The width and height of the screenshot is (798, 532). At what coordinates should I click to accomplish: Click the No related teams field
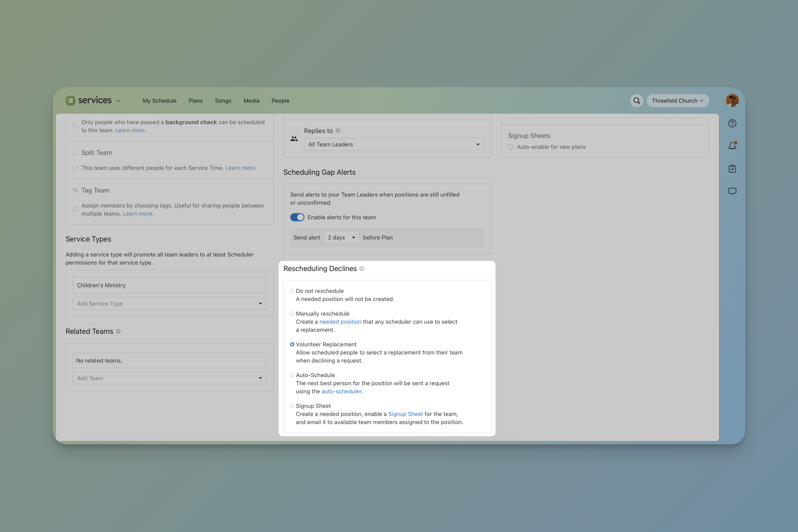(x=169, y=361)
